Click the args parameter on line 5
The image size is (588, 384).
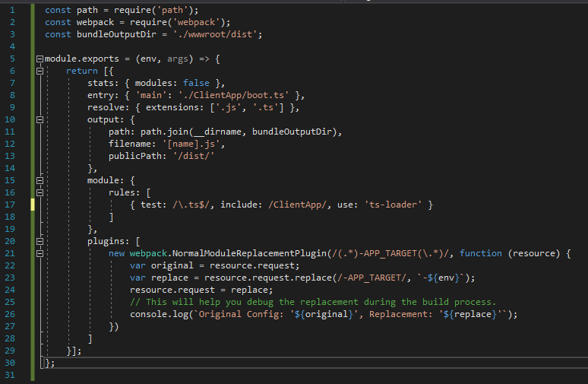pyautogui.click(x=177, y=59)
